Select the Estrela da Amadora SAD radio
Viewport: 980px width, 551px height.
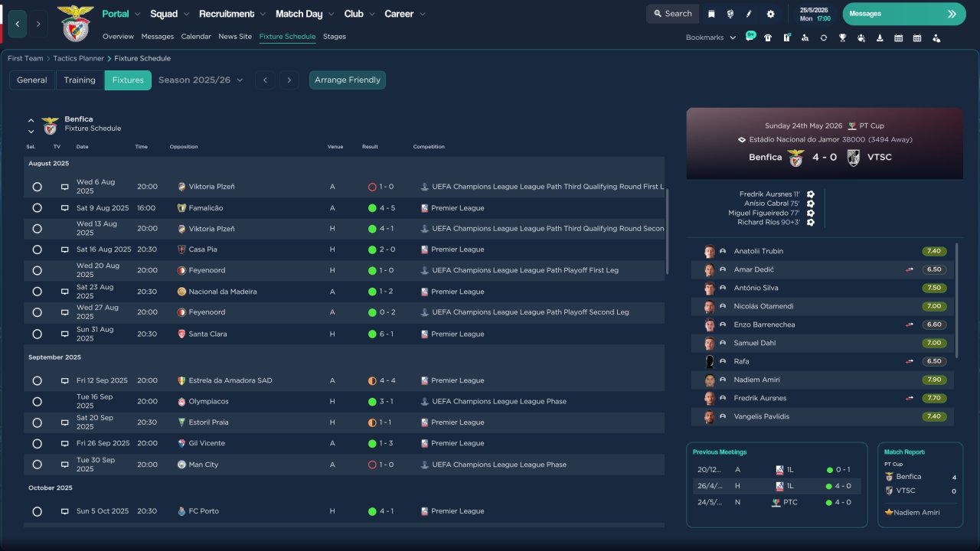(37, 380)
